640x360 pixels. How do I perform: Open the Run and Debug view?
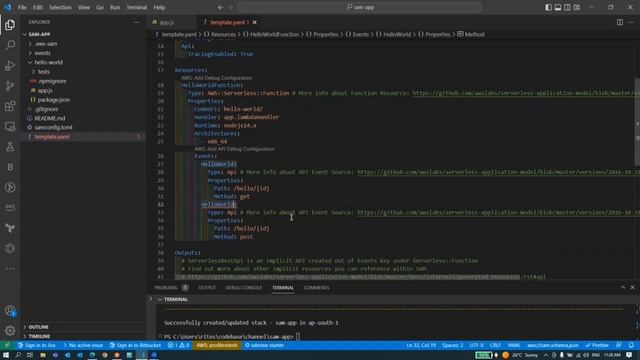click(10, 65)
